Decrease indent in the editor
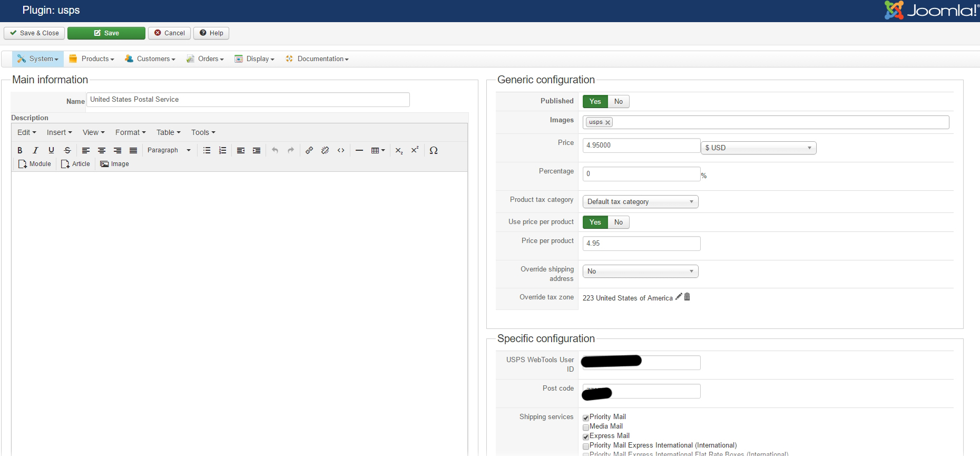Screen dimensions: 980x456 [241, 150]
